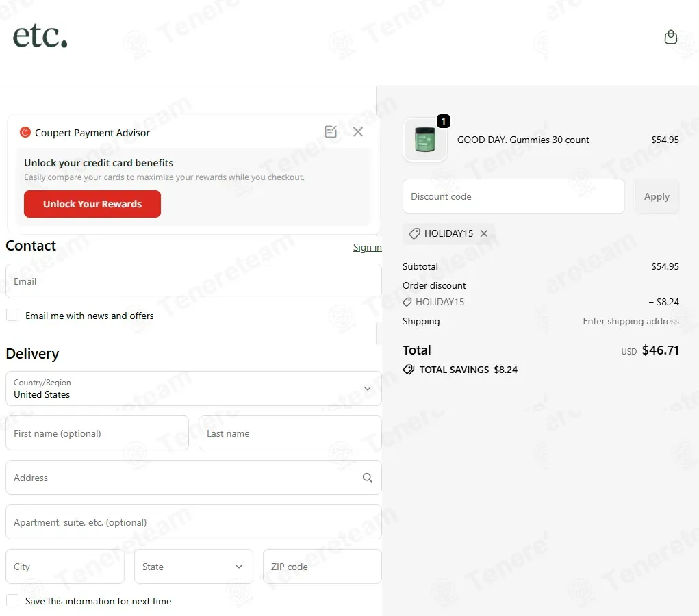Click 'GOOD DAY. Gummies 30 count' product name

click(x=523, y=140)
